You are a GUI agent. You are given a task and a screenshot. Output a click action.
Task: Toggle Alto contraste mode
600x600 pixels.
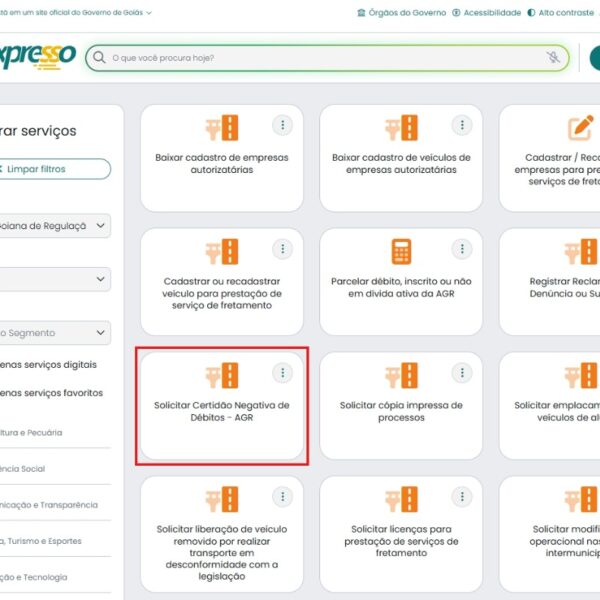coord(560,13)
